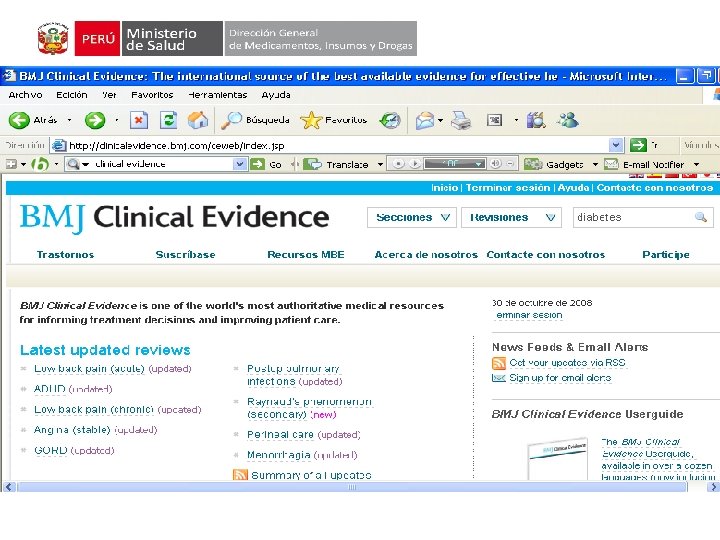Open the Atrás back history dropdown arrow
This screenshot has width=720, height=540.
(x=69, y=120)
